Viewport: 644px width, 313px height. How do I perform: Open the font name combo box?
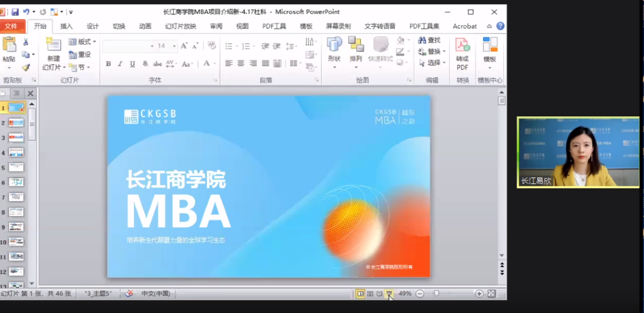(x=129, y=46)
